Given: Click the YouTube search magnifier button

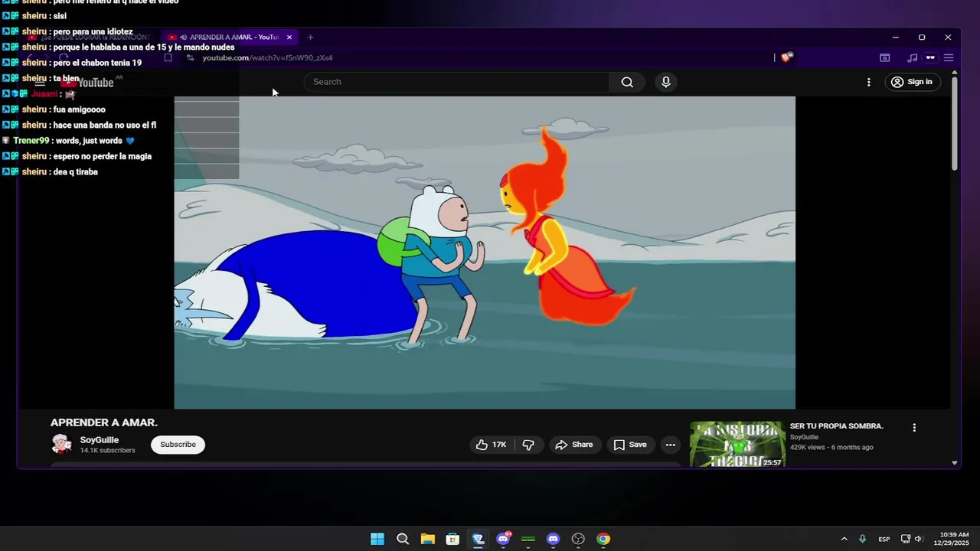Looking at the screenshot, I should [x=627, y=82].
